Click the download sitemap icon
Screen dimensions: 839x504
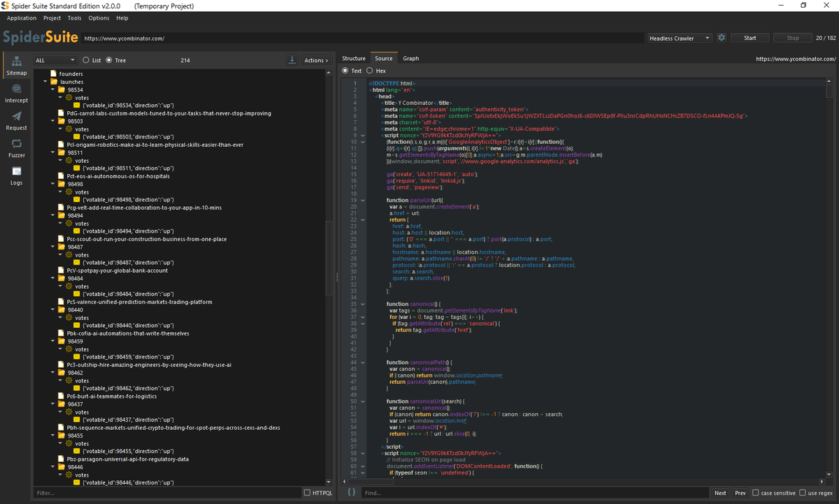click(292, 60)
